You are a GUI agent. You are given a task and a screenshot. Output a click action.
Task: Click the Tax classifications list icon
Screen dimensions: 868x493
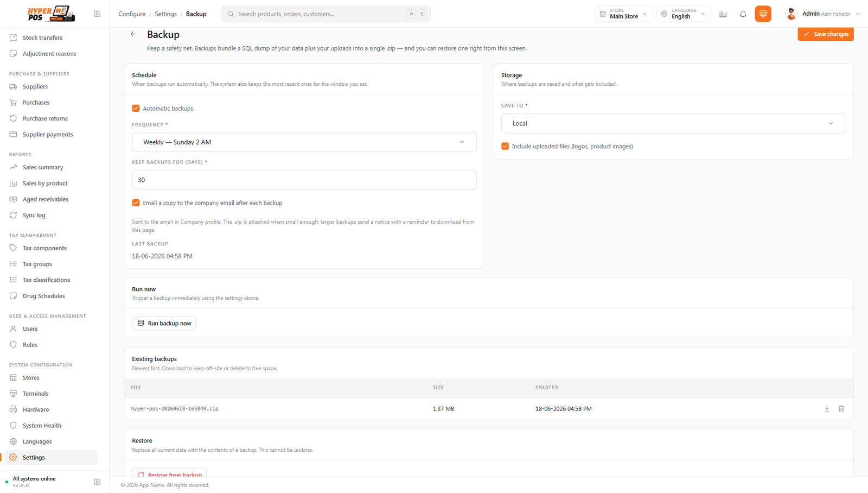tap(13, 280)
